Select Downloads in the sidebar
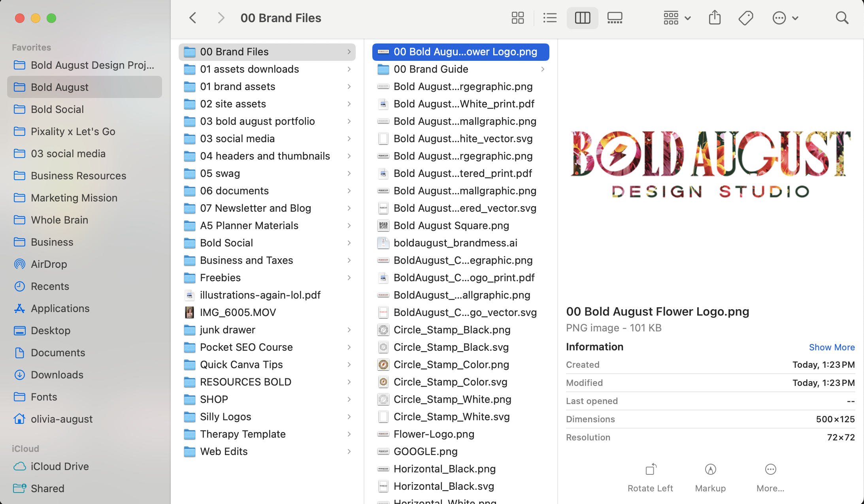This screenshot has width=864, height=504. [57, 375]
